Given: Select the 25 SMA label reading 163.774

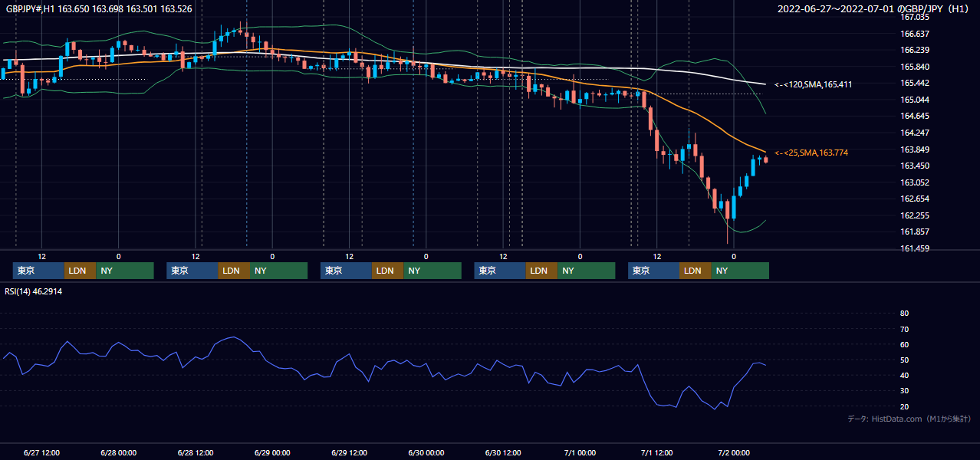Looking at the screenshot, I should [811, 153].
